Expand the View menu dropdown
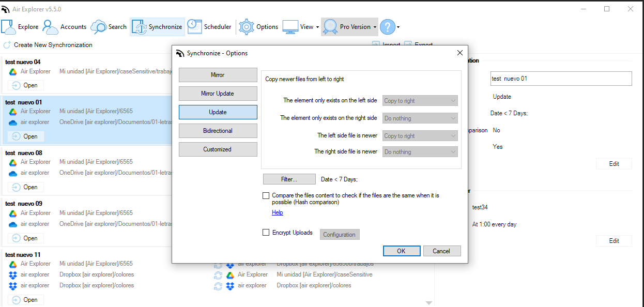Image resolution: width=644 pixels, height=307 pixels. point(317,27)
